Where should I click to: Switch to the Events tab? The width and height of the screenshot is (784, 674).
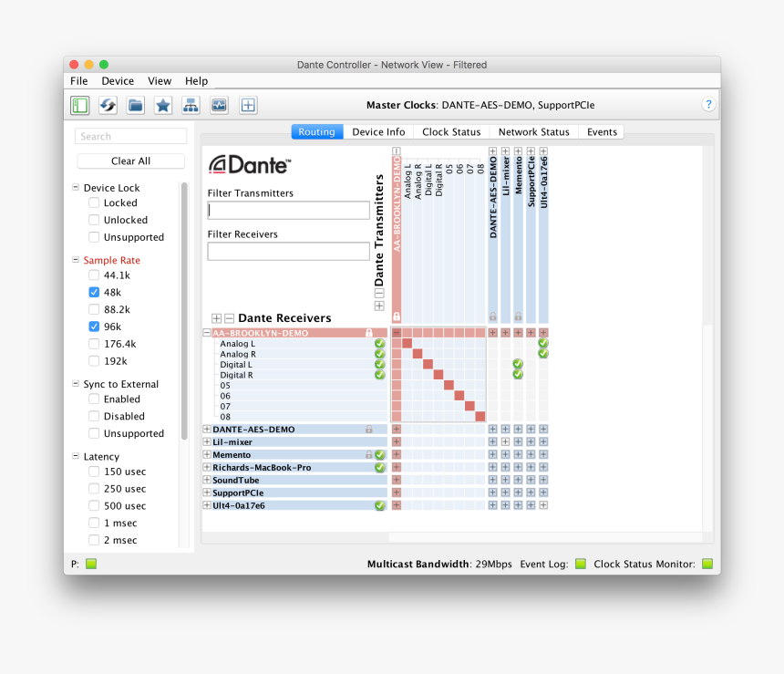[x=602, y=132]
